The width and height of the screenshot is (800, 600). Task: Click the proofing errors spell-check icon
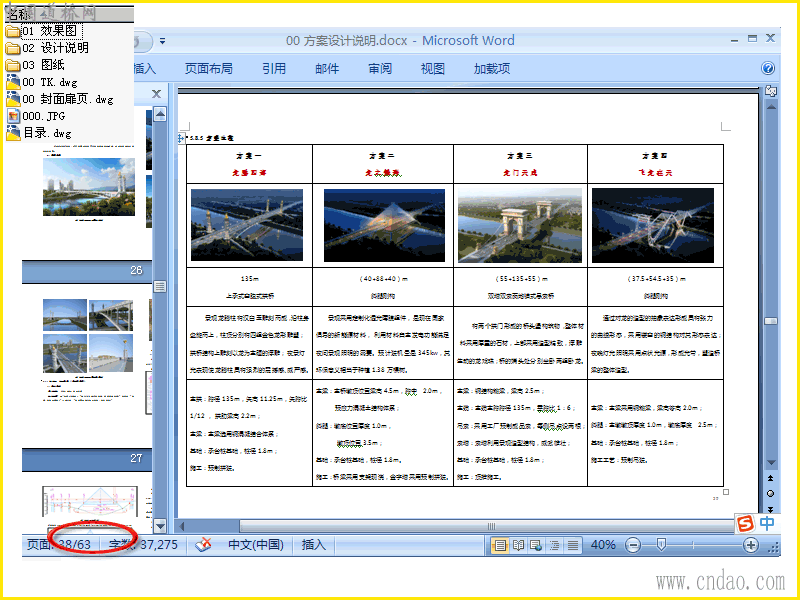pyautogui.click(x=204, y=544)
